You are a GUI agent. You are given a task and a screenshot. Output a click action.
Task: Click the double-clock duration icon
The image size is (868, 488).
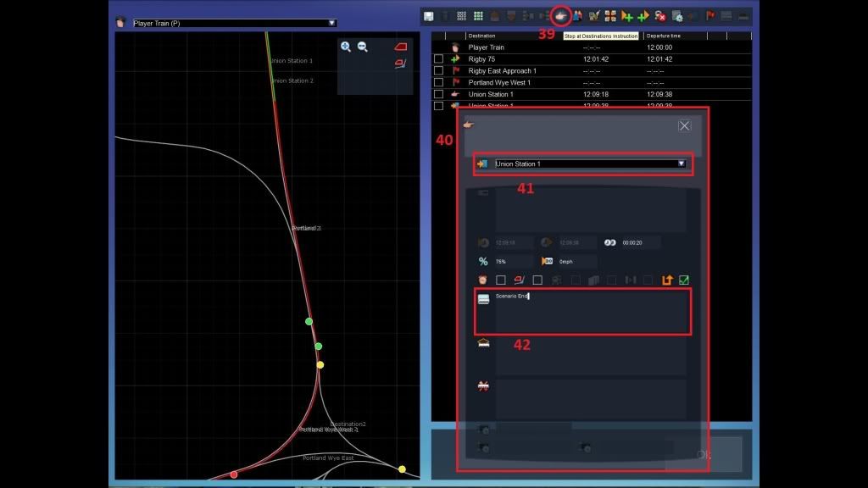[x=610, y=242]
